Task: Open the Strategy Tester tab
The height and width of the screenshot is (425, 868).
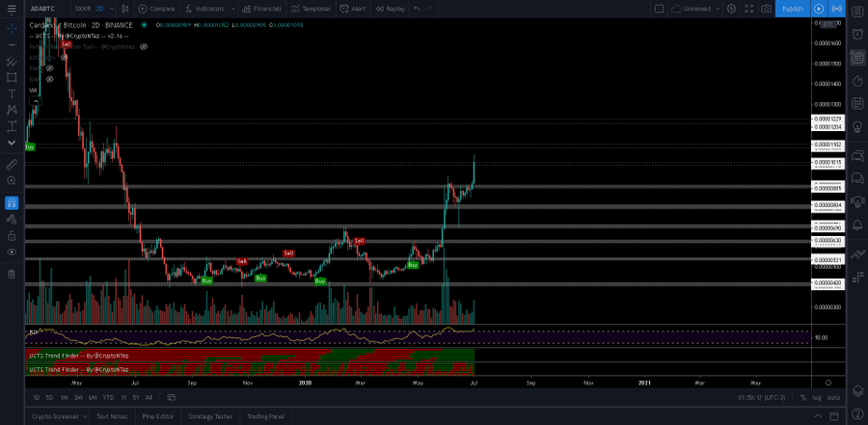Action: point(209,416)
